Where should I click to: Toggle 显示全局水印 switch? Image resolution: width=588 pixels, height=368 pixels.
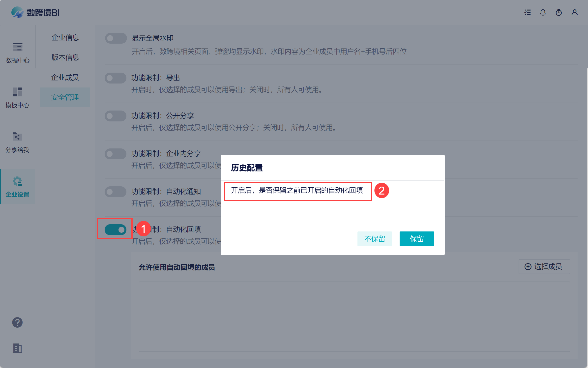tap(116, 38)
